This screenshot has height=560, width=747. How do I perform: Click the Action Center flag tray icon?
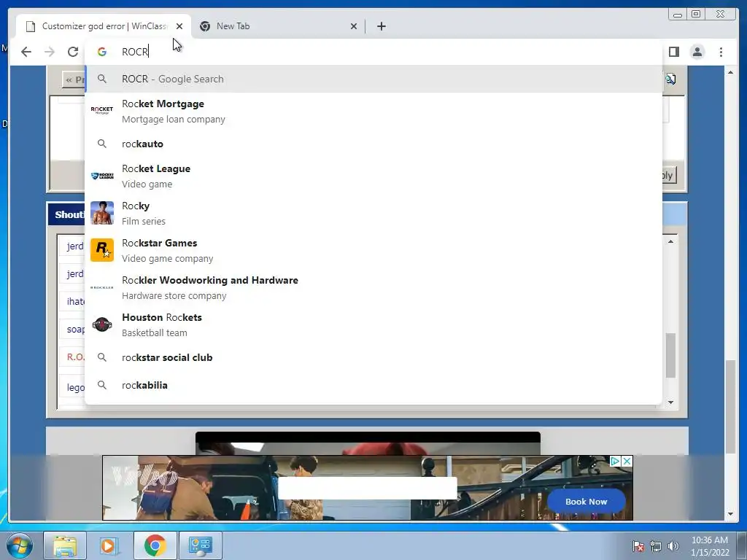tap(638, 546)
